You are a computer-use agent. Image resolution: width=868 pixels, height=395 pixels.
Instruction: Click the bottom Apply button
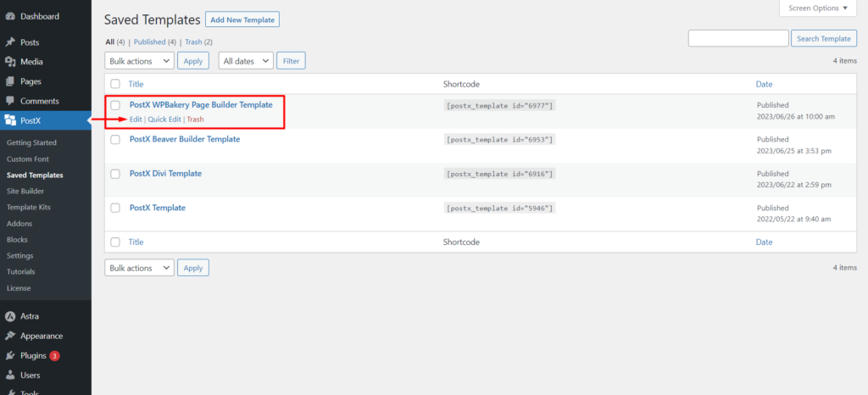(193, 268)
